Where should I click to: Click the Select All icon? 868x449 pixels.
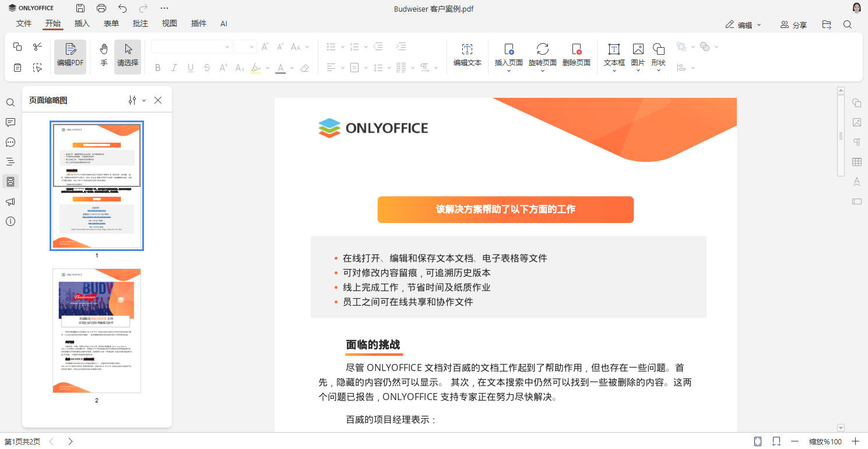pos(37,68)
